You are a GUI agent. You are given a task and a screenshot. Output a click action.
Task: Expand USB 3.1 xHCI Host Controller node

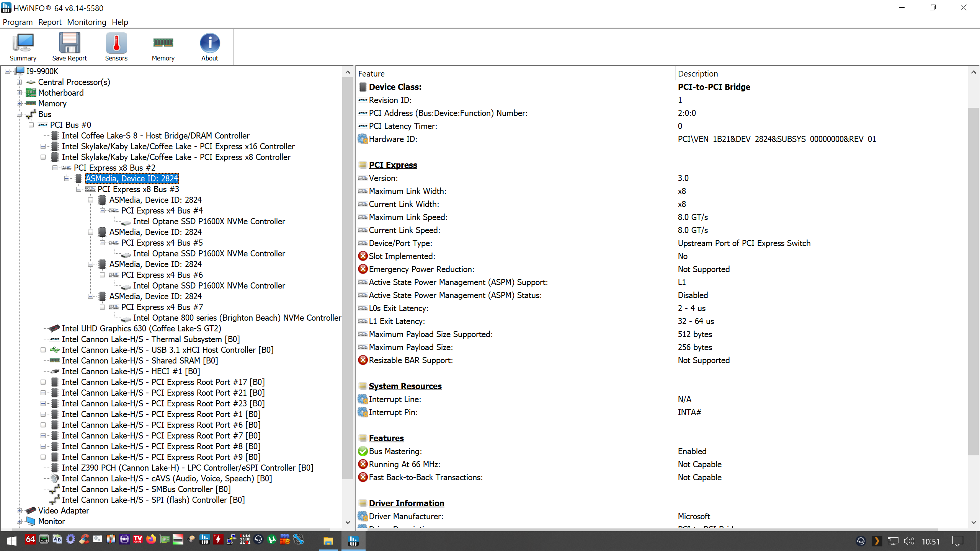43,350
